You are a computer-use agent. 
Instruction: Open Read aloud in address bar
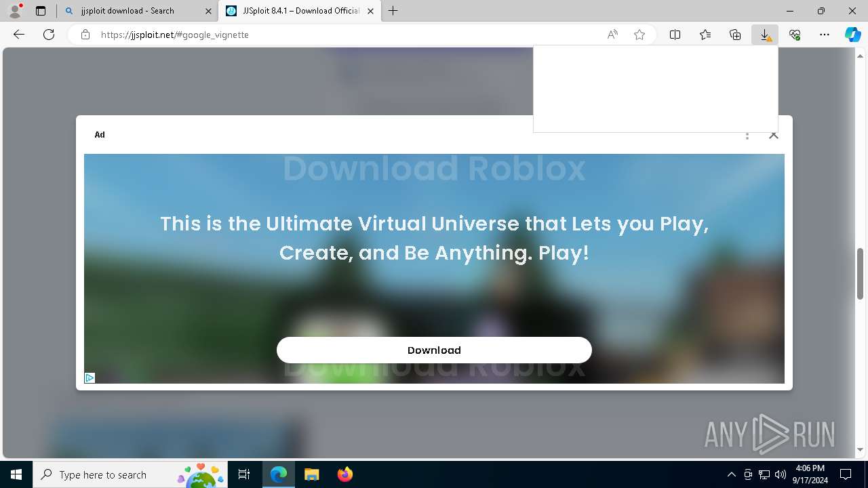tap(612, 35)
